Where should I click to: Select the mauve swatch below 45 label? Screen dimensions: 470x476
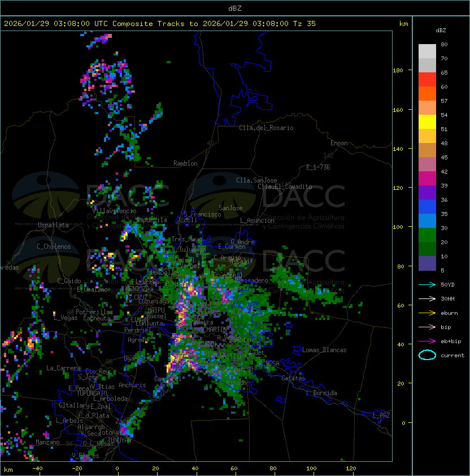(427, 165)
